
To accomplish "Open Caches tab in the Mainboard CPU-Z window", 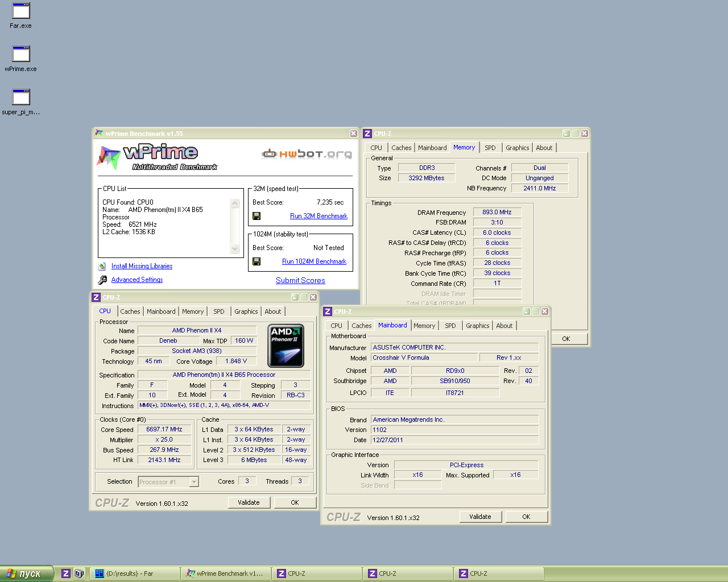I will 362,326.
